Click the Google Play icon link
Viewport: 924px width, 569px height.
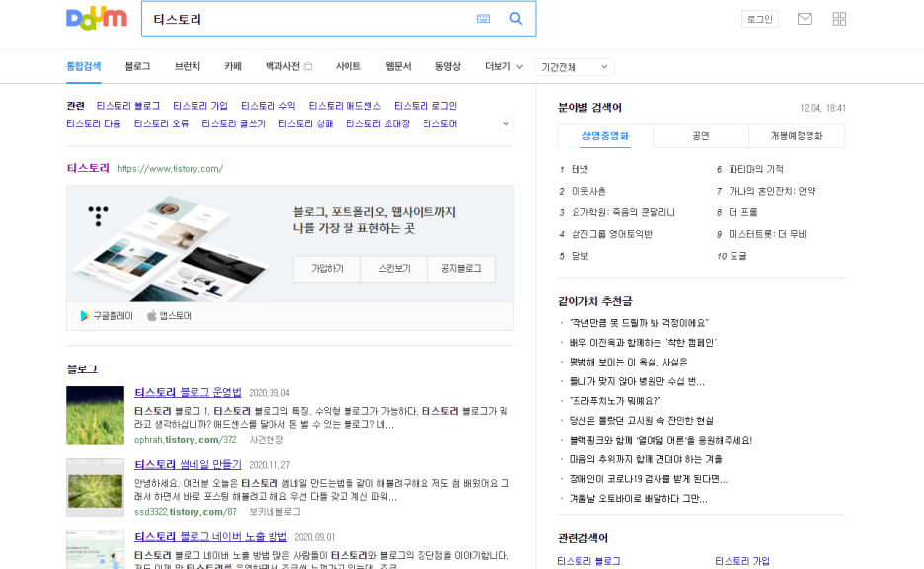point(107,316)
